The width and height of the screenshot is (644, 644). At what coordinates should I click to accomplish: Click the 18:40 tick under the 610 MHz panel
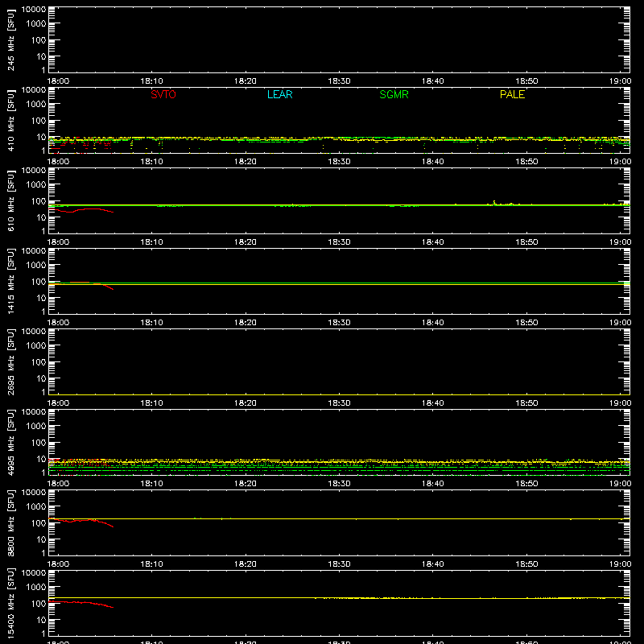433,242
